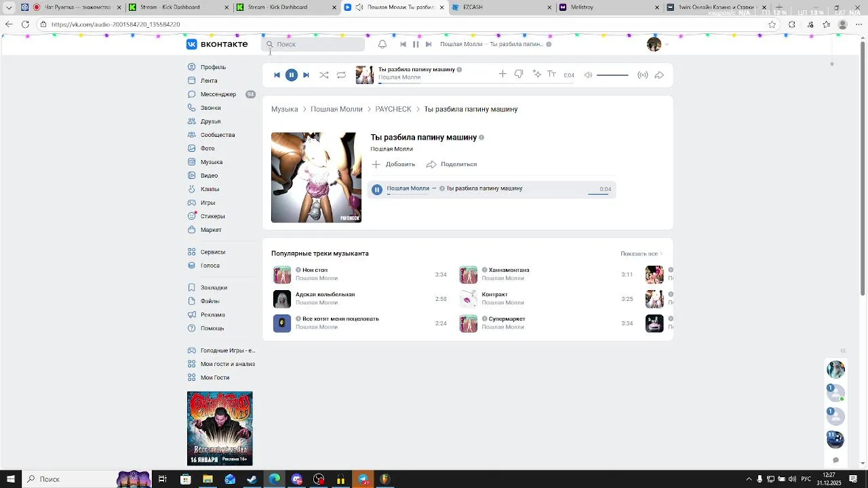Skip to previous track in player bar
Screen dimensions: 868x488
click(x=277, y=75)
